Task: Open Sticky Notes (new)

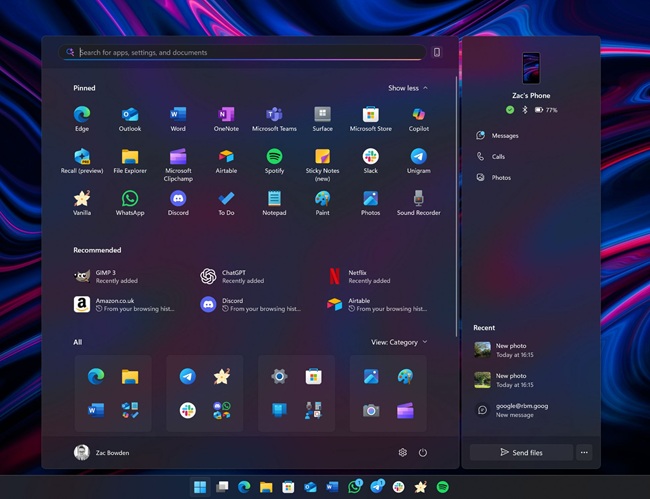Action: [322, 165]
